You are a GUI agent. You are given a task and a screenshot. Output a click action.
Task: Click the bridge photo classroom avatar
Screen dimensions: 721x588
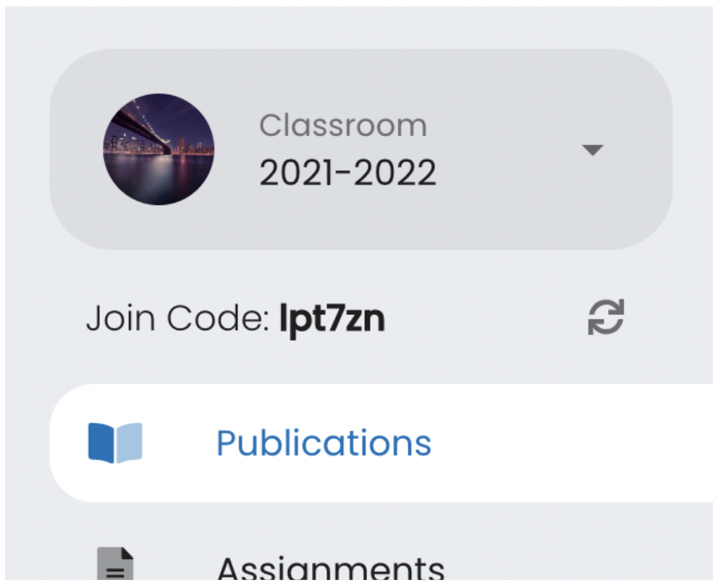pos(159,149)
